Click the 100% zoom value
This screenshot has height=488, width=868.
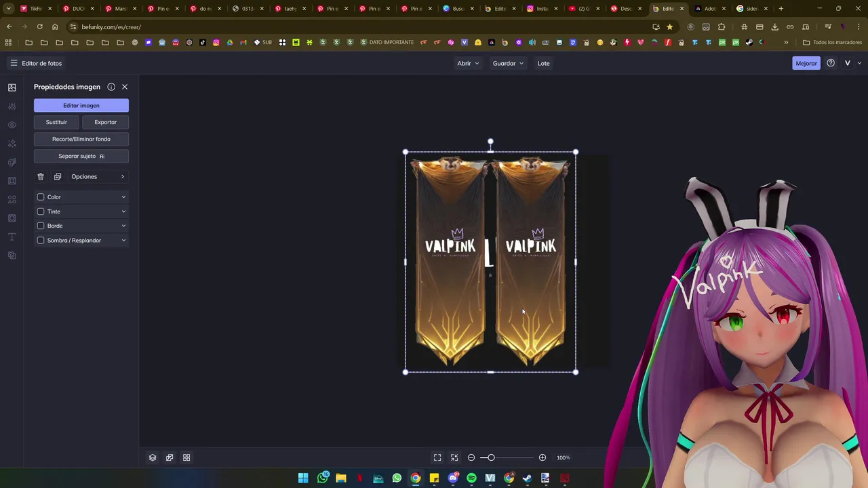coord(564,457)
